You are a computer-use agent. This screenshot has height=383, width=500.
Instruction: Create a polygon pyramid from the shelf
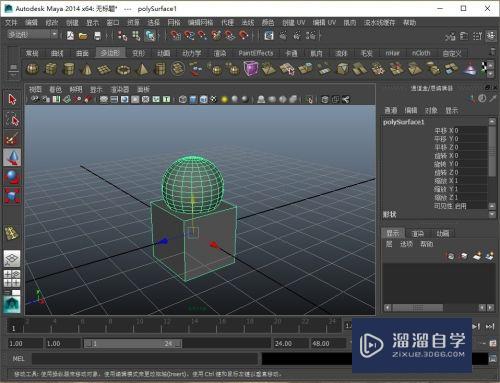142,69
